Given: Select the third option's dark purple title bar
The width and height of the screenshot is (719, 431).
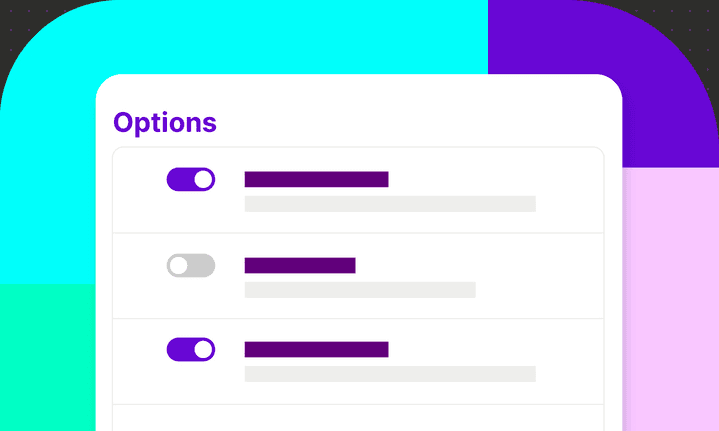Looking at the screenshot, I should (x=316, y=349).
